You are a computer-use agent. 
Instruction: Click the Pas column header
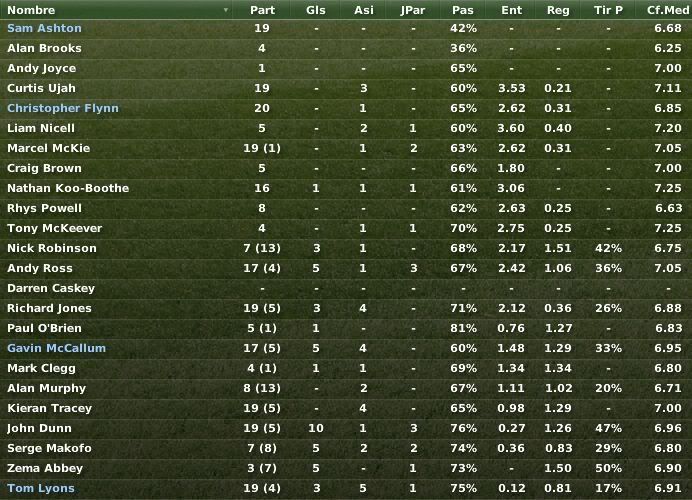[x=463, y=10]
